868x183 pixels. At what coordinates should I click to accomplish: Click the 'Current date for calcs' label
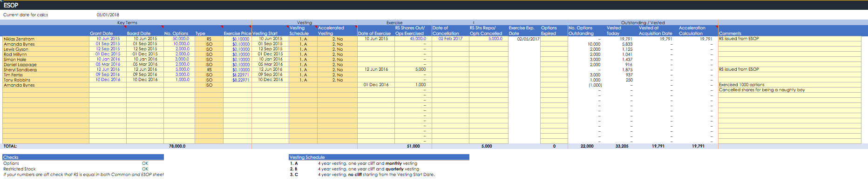[26, 15]
